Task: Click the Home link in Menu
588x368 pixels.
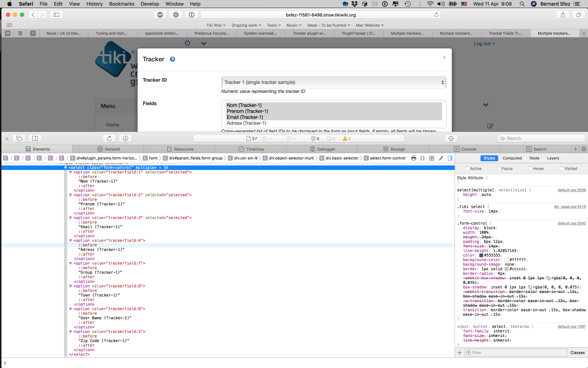Action: pyautogui.click(x=113, y=125)
